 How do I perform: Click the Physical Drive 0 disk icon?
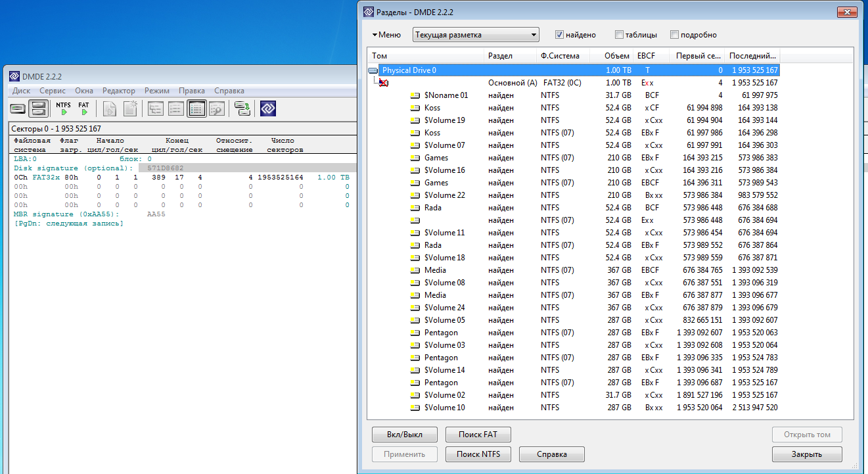coord(373,70)
